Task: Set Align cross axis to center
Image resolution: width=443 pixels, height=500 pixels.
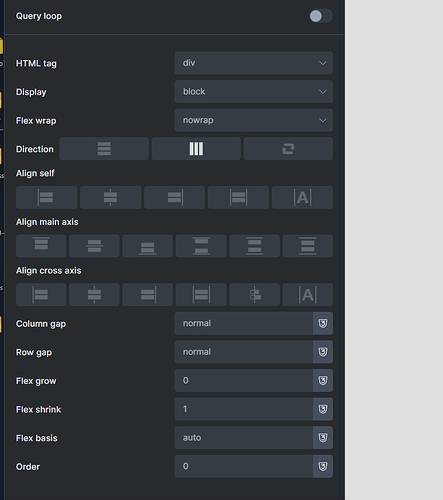Action: pyautogui.click(x=94, y=295)
